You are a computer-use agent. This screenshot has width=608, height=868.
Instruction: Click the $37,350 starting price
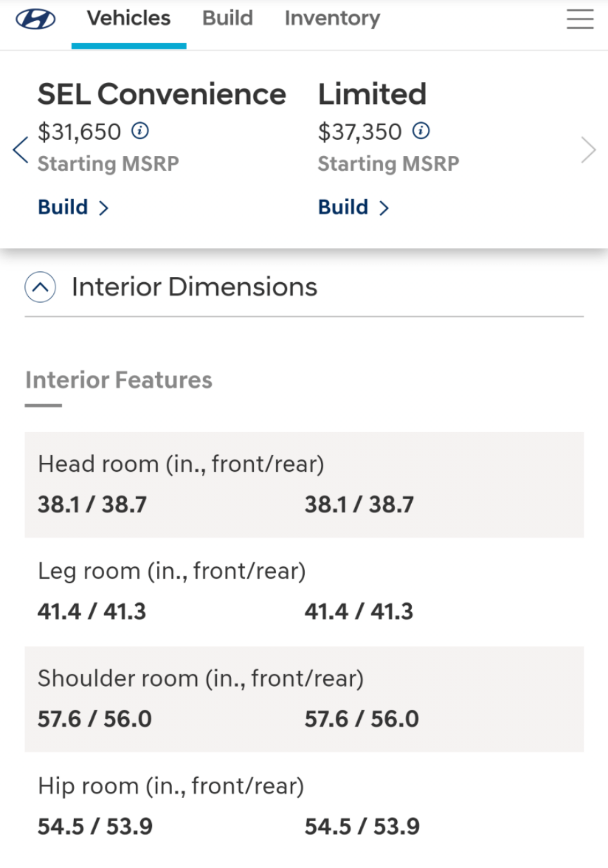coord(360,132)
